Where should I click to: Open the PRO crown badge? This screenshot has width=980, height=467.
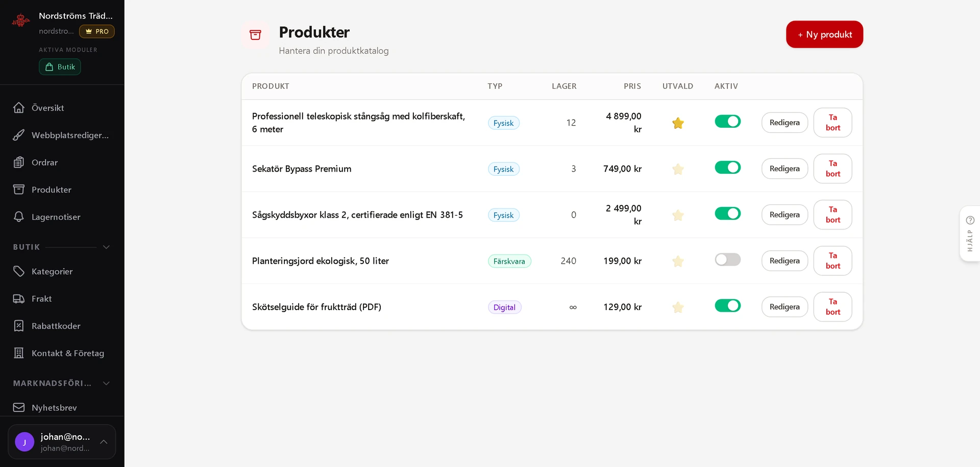[97, 31]
